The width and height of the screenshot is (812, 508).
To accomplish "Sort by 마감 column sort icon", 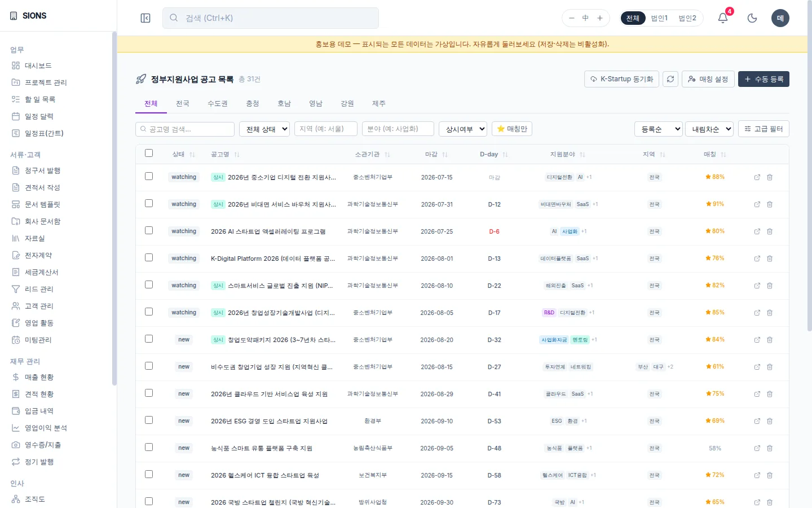I will tap(445, 155).
